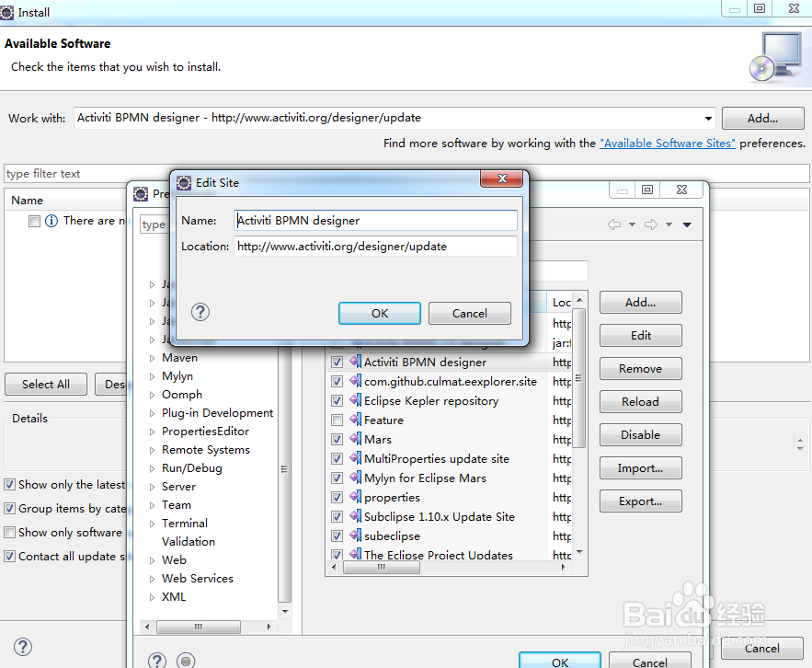
Task: Click the Reload button
Action: pos(640,401)
